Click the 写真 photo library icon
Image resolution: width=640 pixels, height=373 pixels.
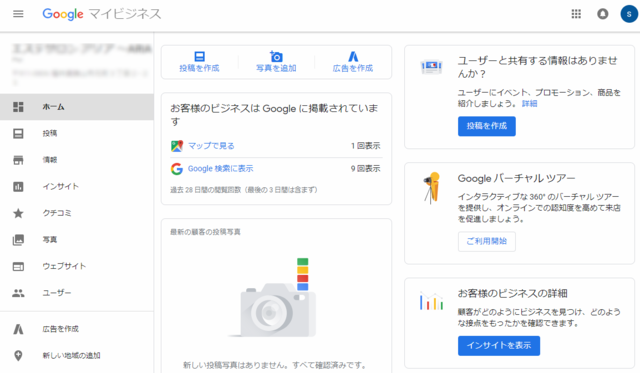click(x=18, y=240)
